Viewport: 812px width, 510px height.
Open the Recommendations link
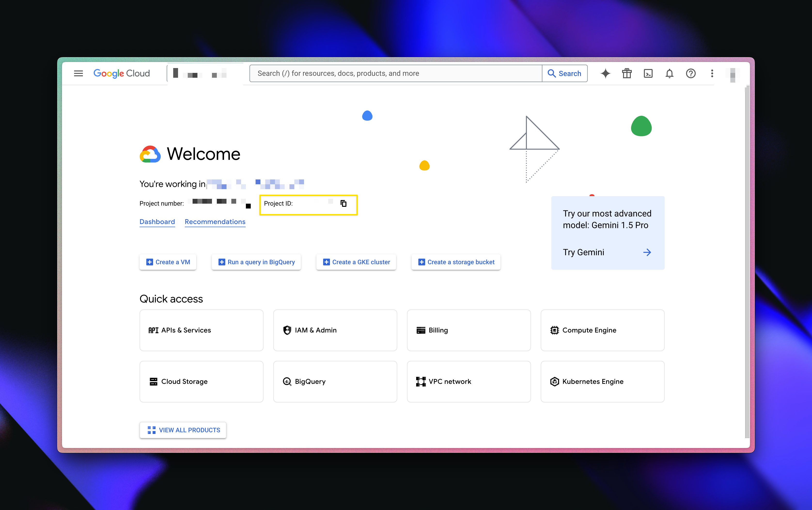pos(215,222)
